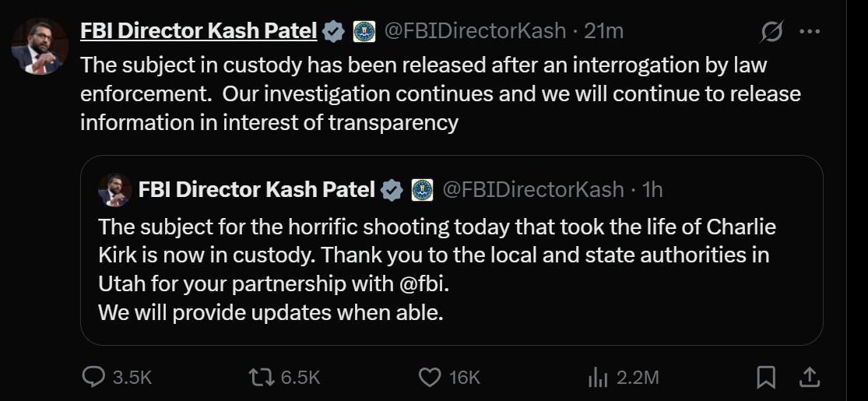Click the @FBIDirectorKash handle on main post

475,31
